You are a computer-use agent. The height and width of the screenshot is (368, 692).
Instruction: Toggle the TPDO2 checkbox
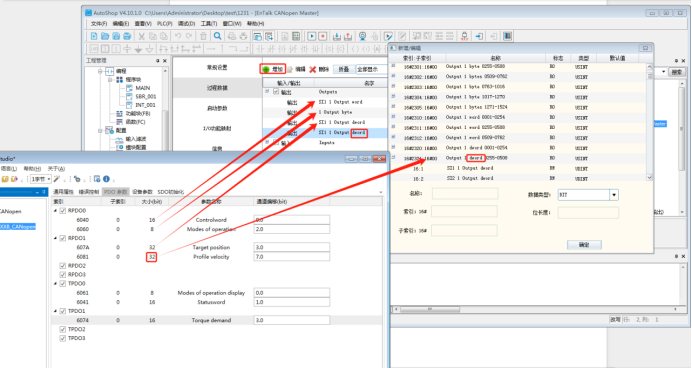pyautogui.click(x=63, y=329)
